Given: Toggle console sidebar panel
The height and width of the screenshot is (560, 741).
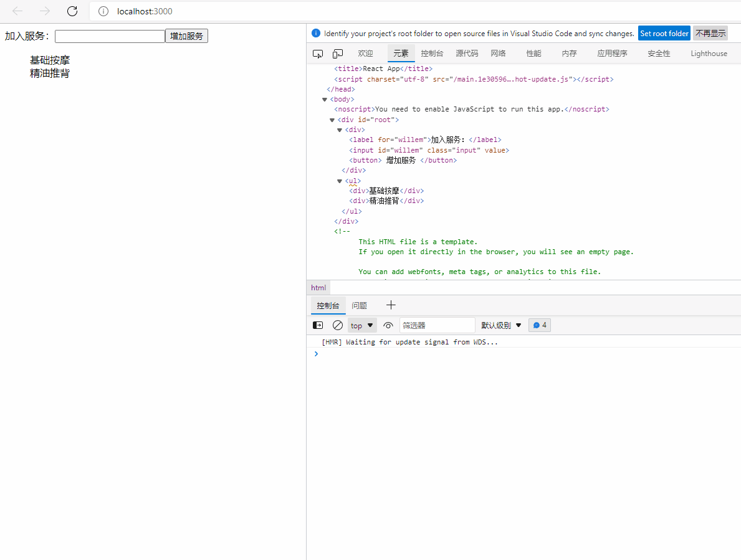Looking at the screenshot, I should point(318,325).
